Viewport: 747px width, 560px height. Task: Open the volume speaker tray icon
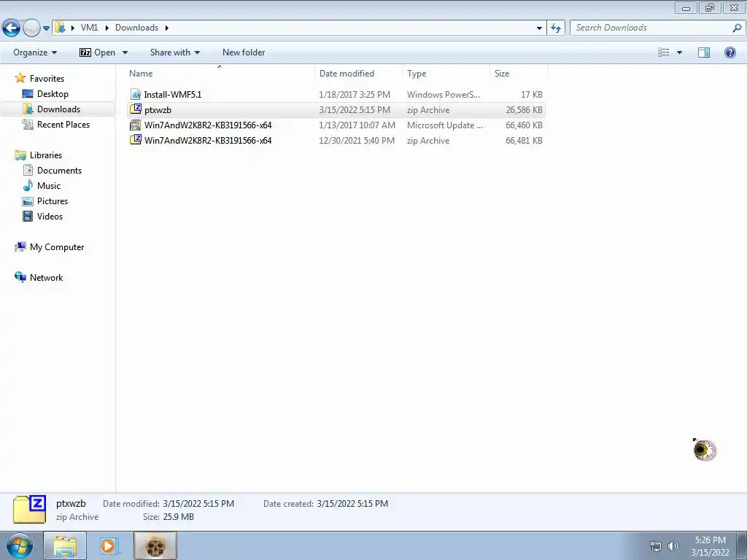pyautogui.click(x=673, y=546)
